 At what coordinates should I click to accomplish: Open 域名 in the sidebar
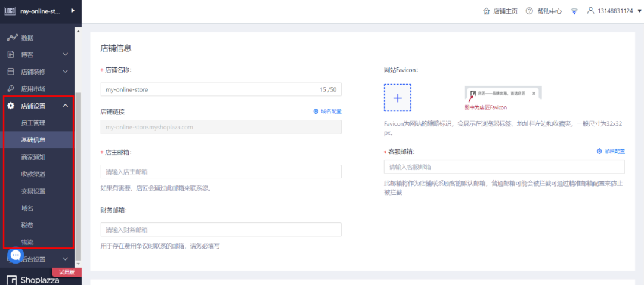coord(27,209)
